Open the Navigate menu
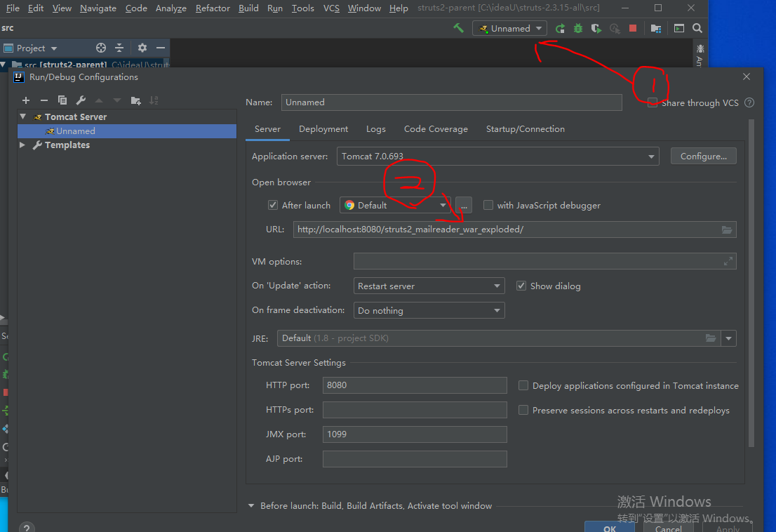776x532 pixels. [x=98, y=8]
